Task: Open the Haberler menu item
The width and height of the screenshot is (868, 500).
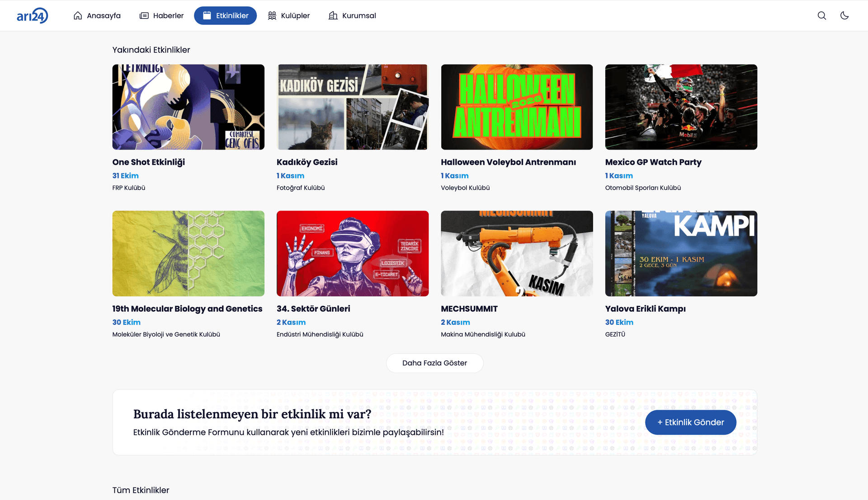Action: [x=162, y=15]
